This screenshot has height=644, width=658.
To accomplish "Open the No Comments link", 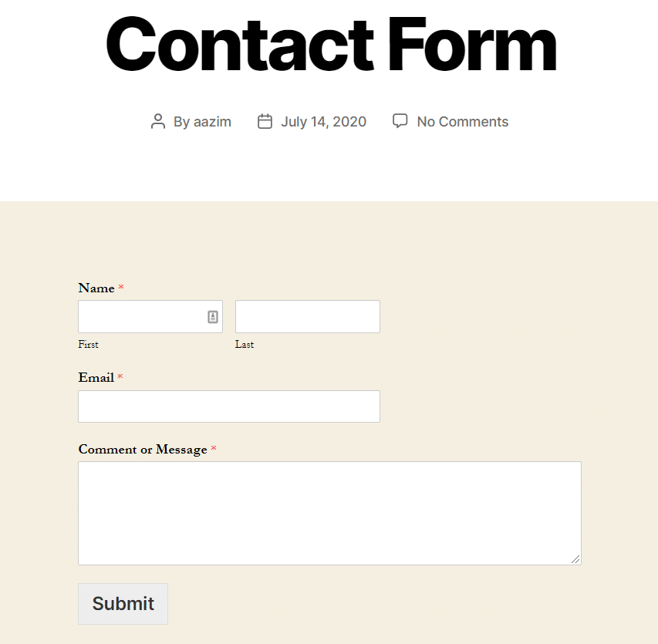I will [462, 122].
